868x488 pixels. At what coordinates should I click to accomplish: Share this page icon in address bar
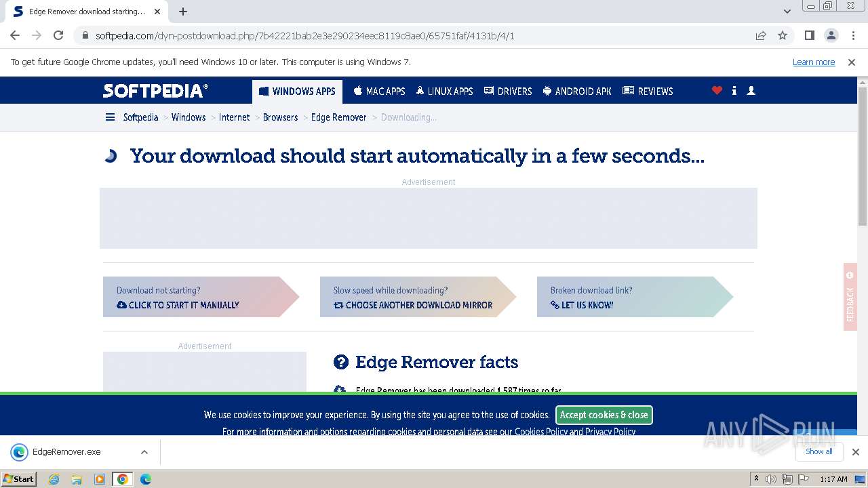click(x=761, y=36)
